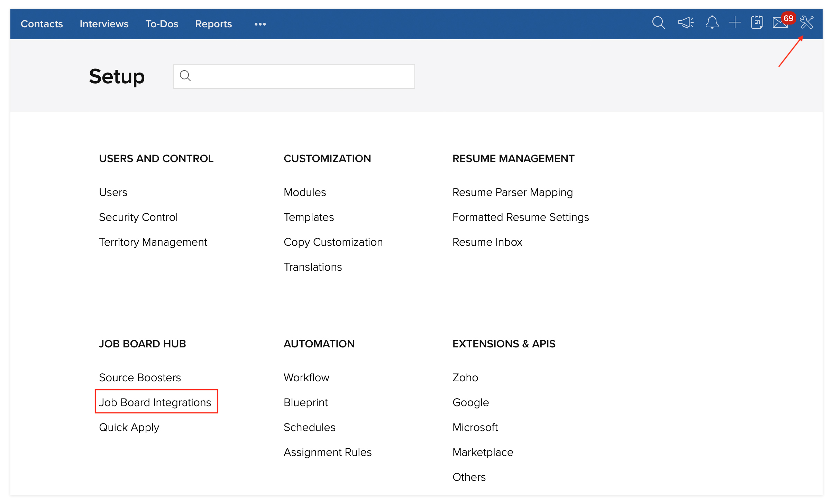This screenshot has height=504, width=833.
Task: Open the calendar icon in top bar
Action: [757, 23]
